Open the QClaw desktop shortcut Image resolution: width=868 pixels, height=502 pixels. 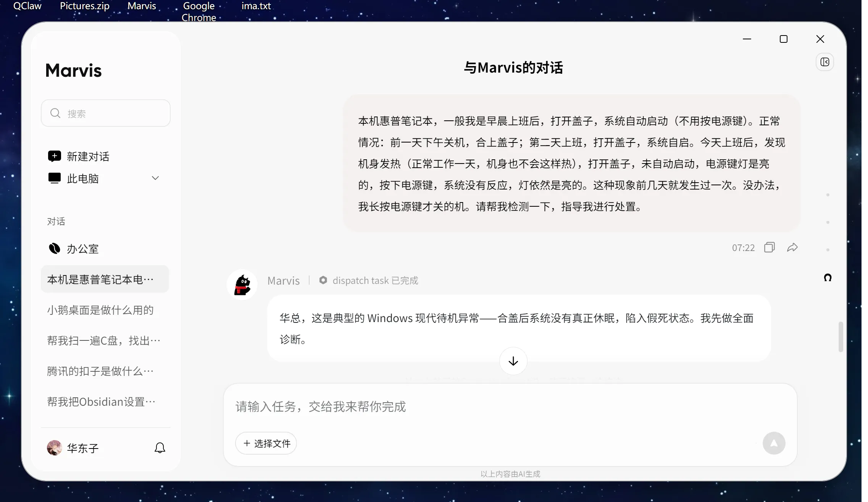(x=27, y=6)
